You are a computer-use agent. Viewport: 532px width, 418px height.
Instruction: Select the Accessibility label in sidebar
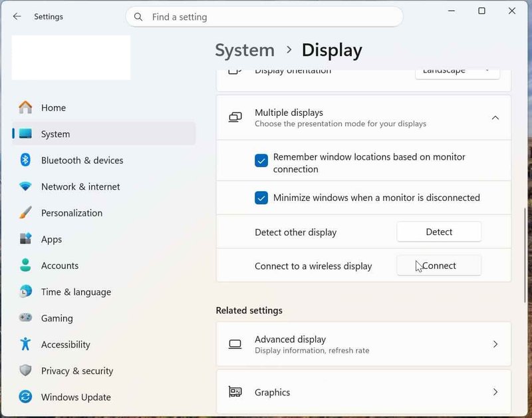(x=66, y=345)
